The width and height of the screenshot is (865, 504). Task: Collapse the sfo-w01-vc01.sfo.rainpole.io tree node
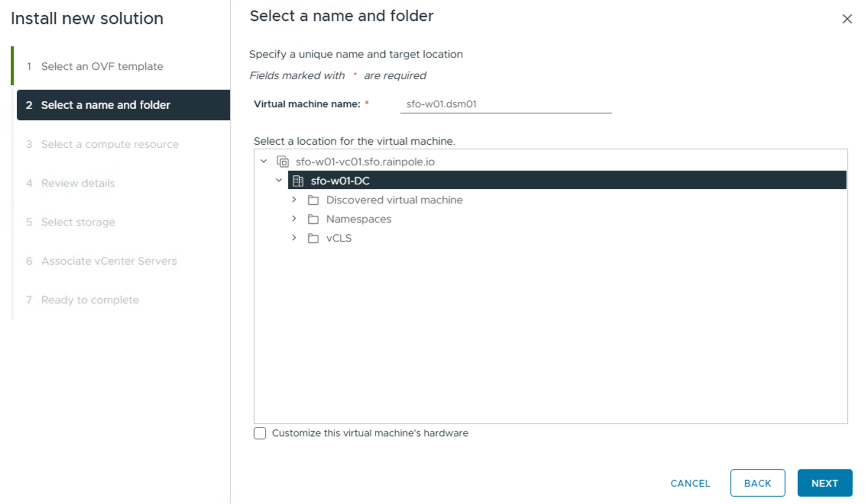[264, 161]
